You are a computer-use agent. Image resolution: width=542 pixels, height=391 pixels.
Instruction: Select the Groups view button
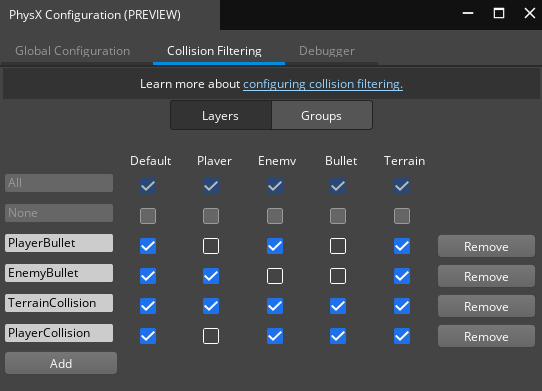click(x=321, y=115)
